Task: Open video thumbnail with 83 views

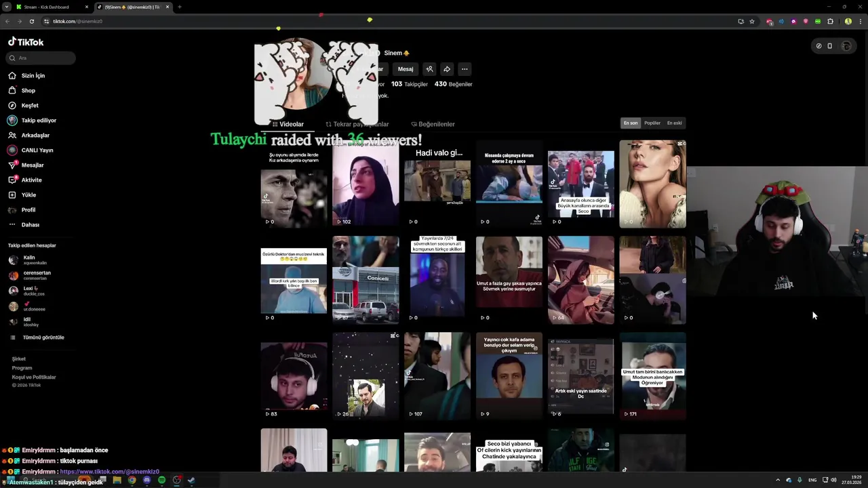Action: [x=294, y=376]
